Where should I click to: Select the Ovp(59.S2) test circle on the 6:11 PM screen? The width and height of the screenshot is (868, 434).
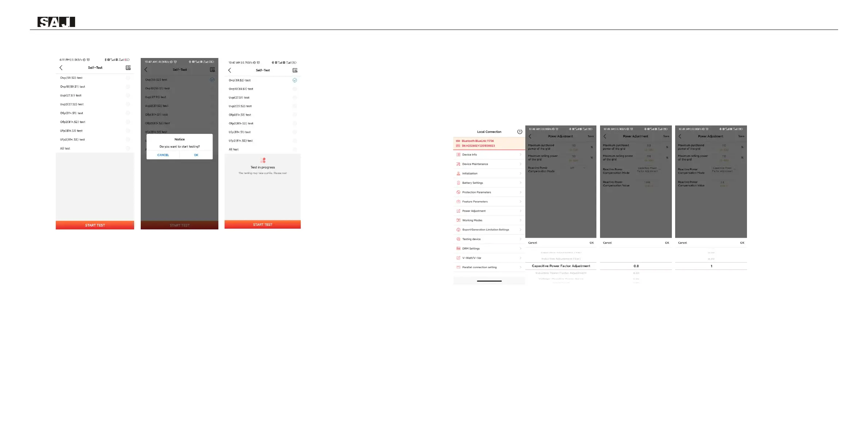128,78
